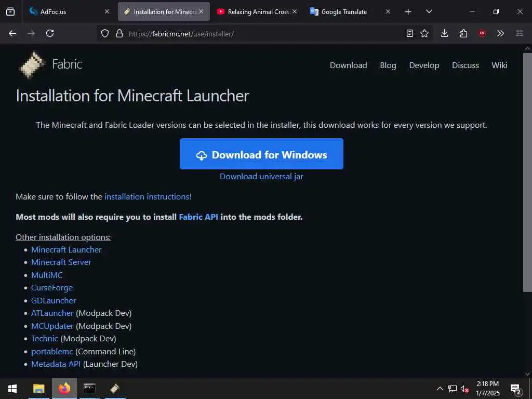View site info via padlock icon
The height and width of the screenshot is (399, 532).
[x=119, y=33]
